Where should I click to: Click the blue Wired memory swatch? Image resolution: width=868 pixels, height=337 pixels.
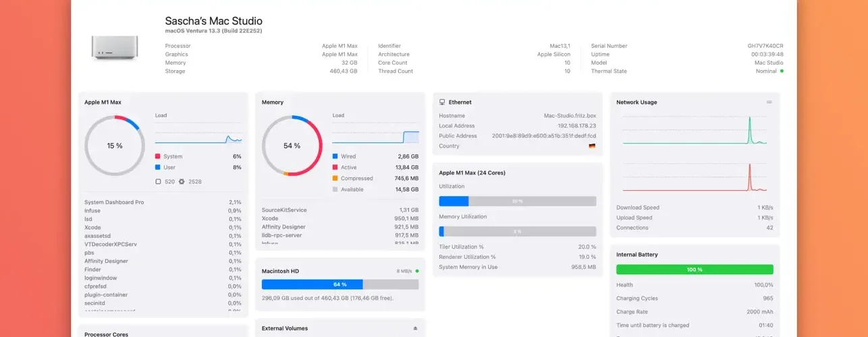(335, 156)
